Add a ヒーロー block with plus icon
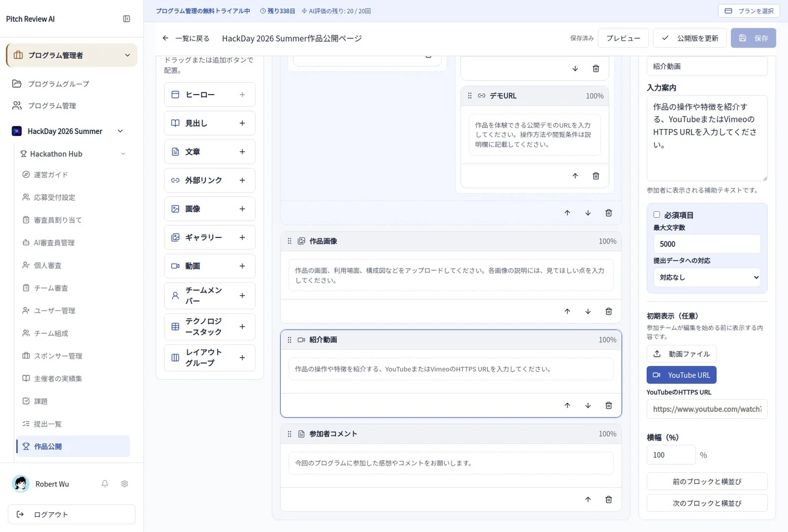The width and height of the screenshot is (788, 532). click(x=242, y=95)
